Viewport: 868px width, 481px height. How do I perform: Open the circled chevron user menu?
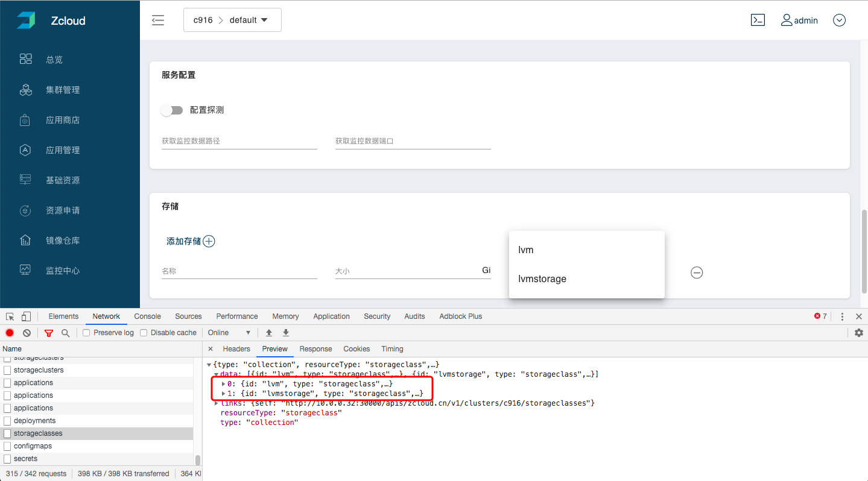[x=839, y=20]
